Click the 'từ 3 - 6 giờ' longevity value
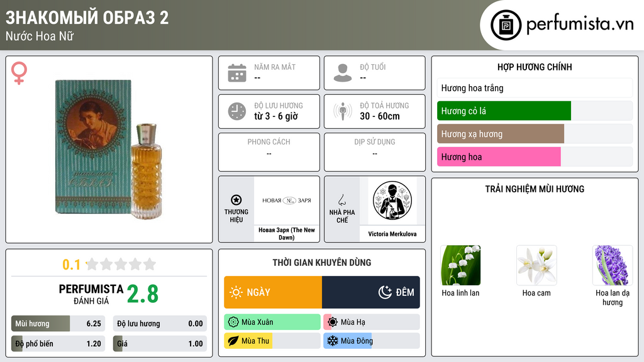Viewport: 644px width, 362px height. pos(276,116)
